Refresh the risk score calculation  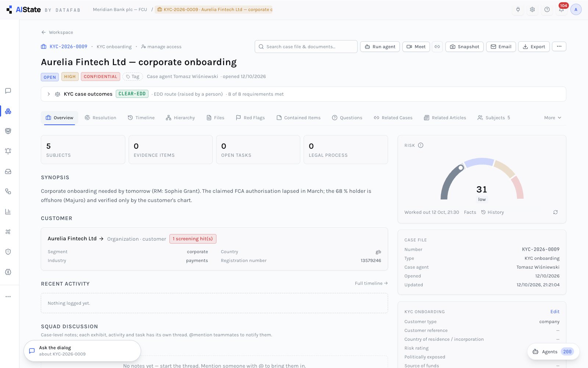[x=556, y=212]
